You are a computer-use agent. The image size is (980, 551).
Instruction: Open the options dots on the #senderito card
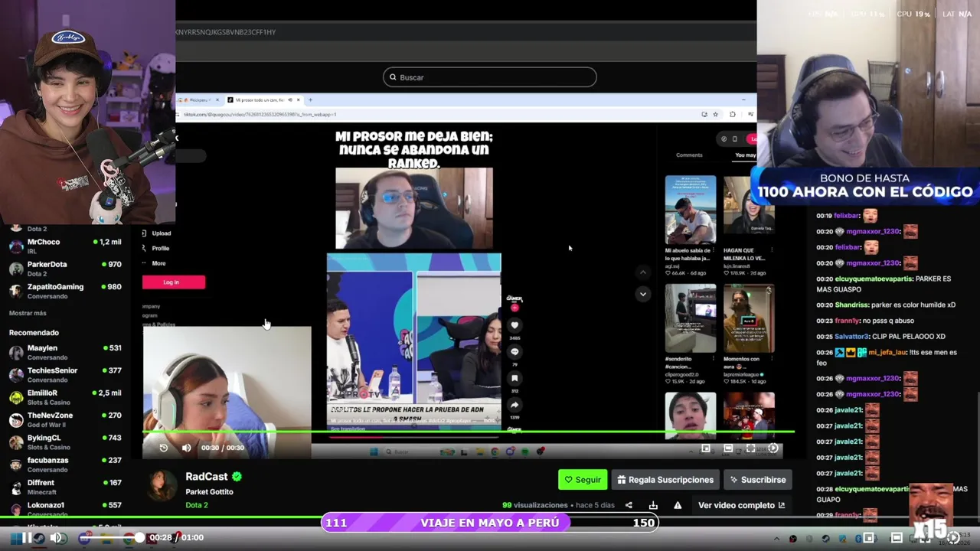click(x=714, y=359)
